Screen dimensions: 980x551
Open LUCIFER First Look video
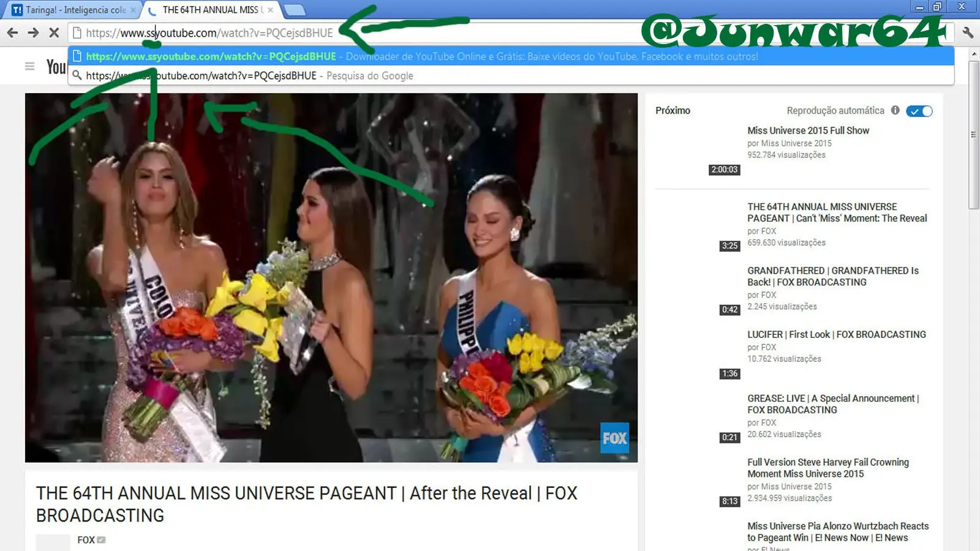point(837,334)
